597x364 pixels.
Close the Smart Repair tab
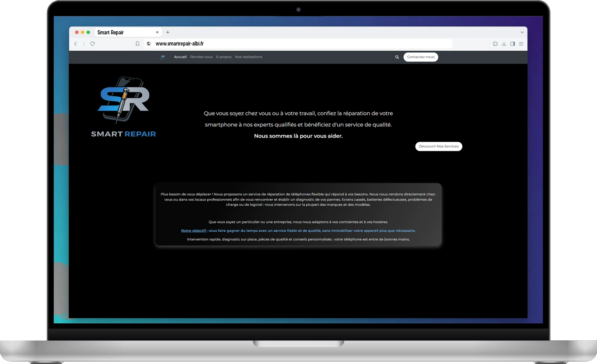click(x=157, y=32)
